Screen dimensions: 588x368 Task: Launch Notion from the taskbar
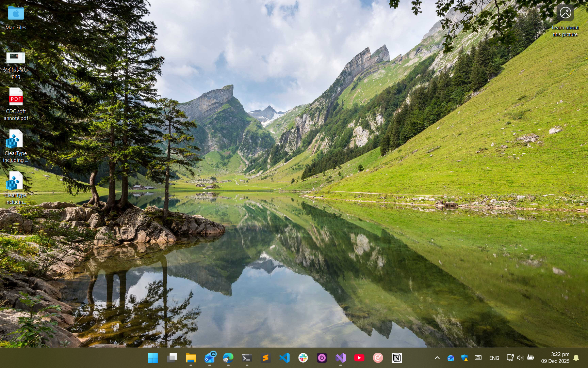396,358
